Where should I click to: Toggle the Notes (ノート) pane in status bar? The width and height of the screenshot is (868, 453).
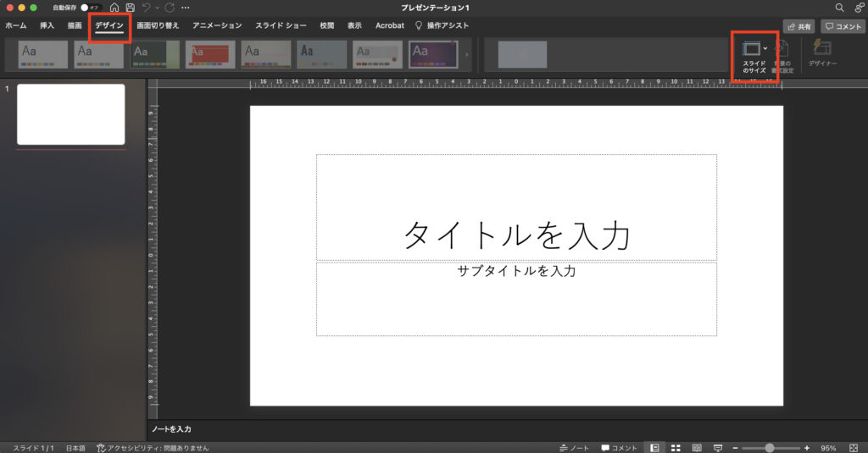pos(575,447)
